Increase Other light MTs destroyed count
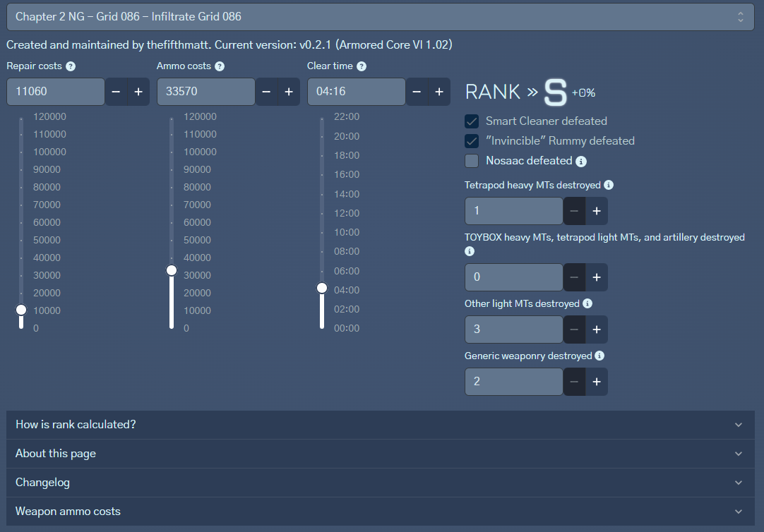The width and height of the screenshot is (764, 532). [597, 330]
